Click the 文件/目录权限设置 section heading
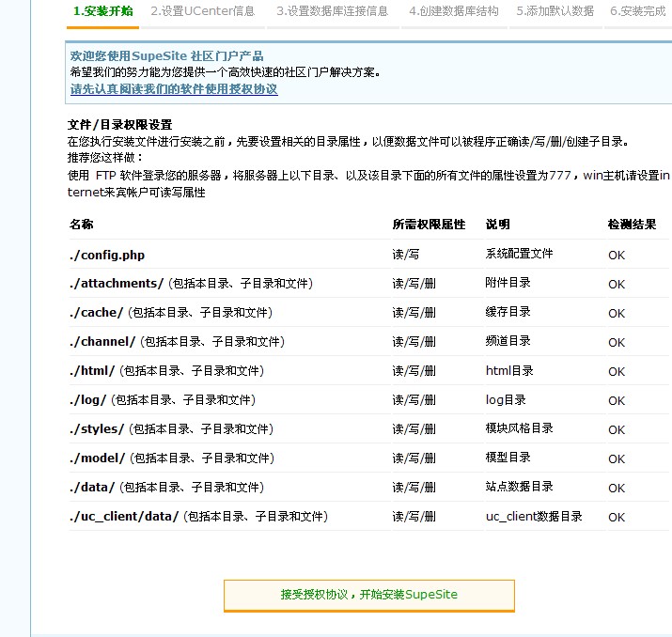The image size is (672, 637). (x=120, y=125)
